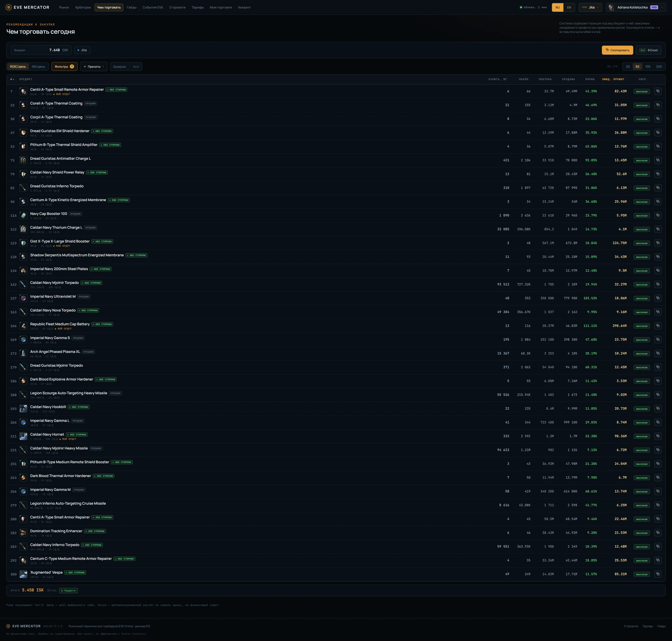Click the Dread Guristas Inferno Torpedo icon

23,188
